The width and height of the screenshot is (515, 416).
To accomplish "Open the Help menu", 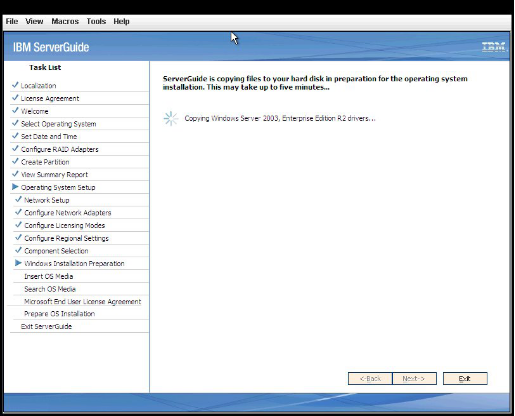I will point(121,21).
